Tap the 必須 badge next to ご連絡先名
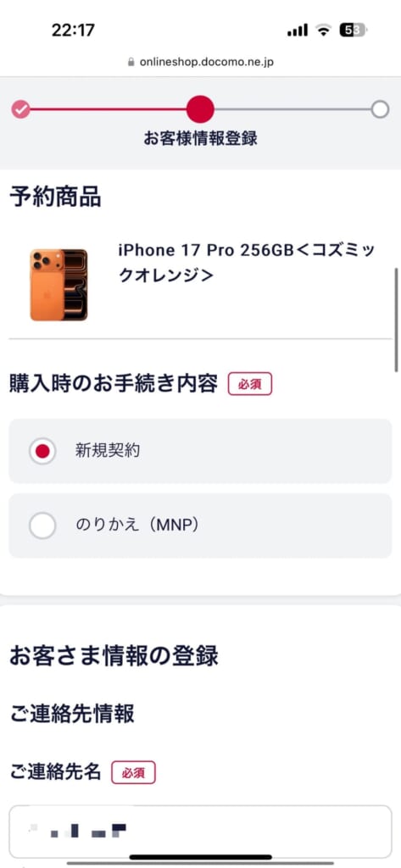The width and height of the screenshot is (401, 868). click(x=133, y=772)
